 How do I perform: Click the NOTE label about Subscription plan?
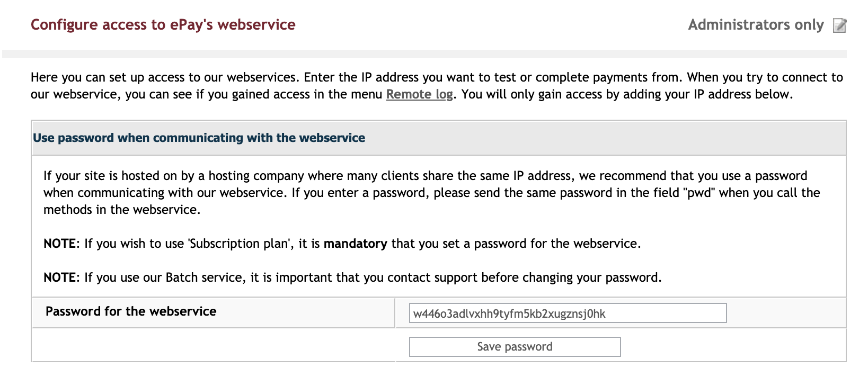[60, 244]
